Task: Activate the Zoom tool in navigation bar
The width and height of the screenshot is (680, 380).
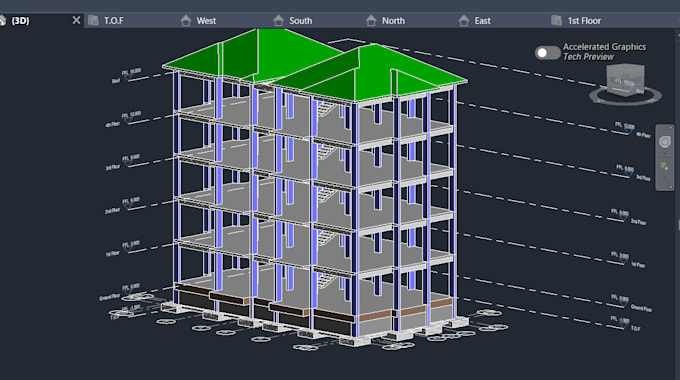Action: 664,166
